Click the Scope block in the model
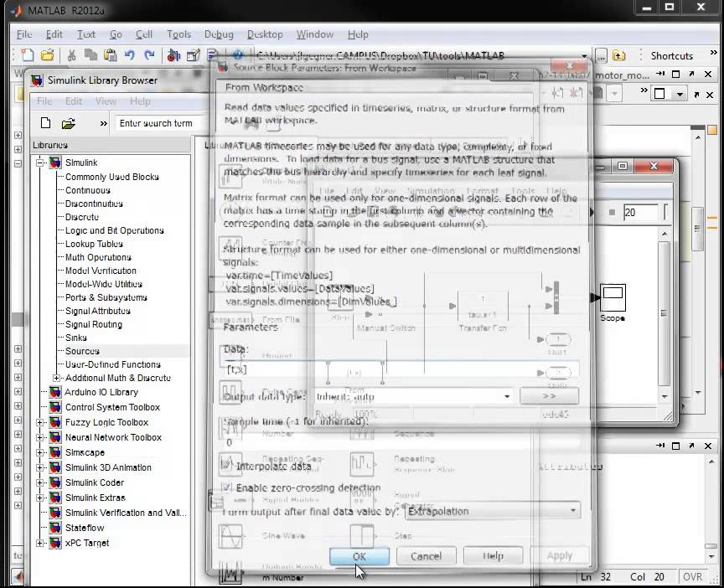This screenshot has width=724, height=588. point(613,297)
